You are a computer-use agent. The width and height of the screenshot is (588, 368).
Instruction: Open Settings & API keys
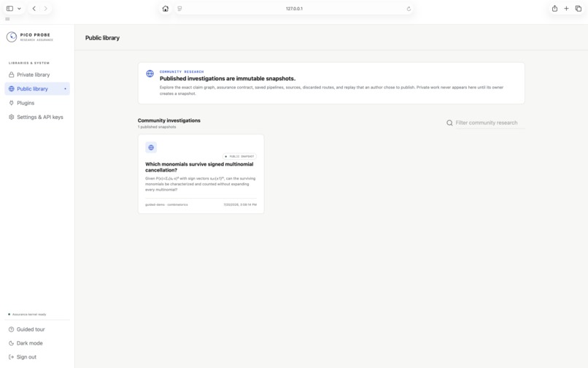tap(37, 117)
